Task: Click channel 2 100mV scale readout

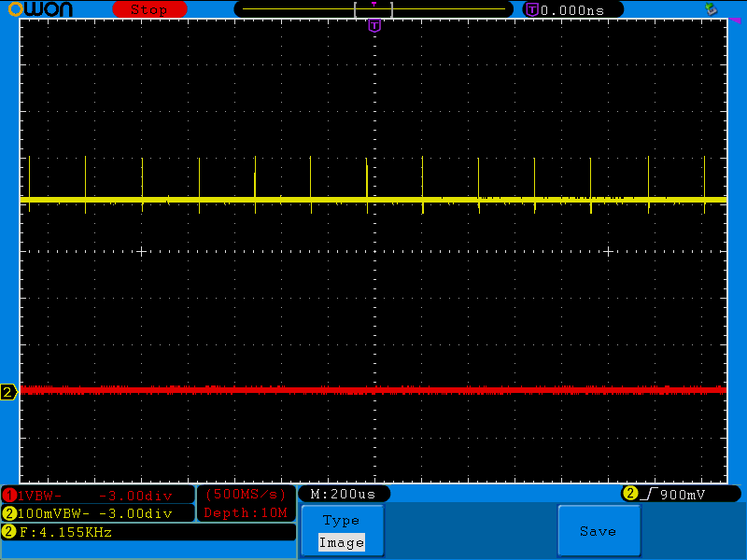Action: click(x=53, y=513)
